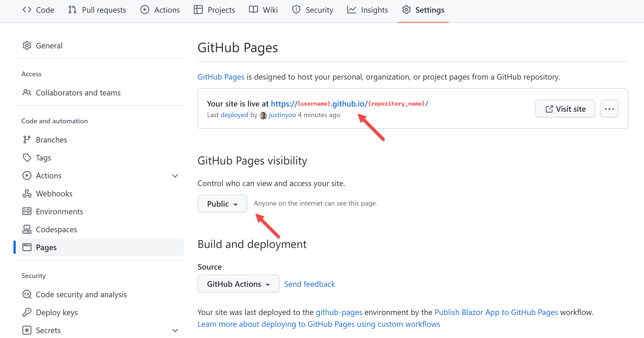This screenshot has width=644, height=338.
Task: Click the justinyoo avatar thumbnail
Action: (263, 115)
